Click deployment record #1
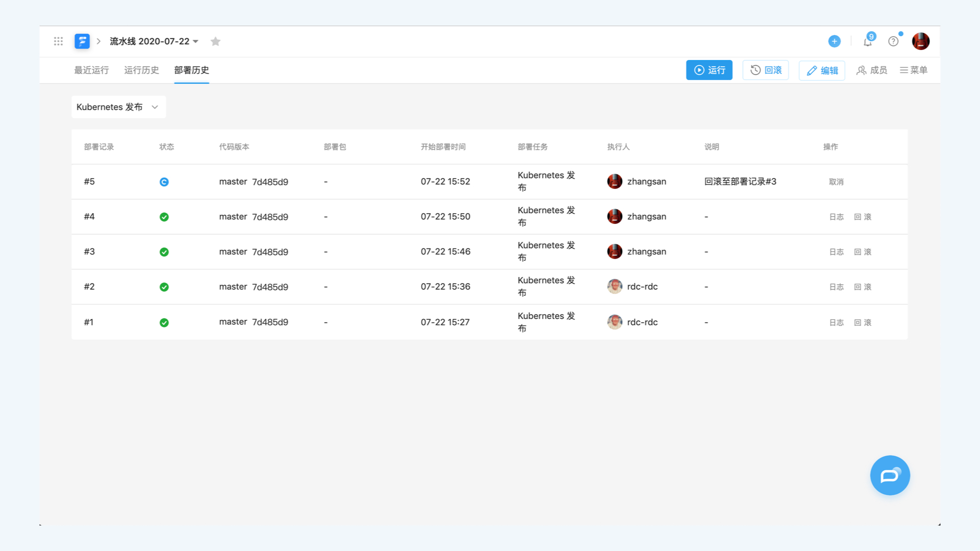This screenshot has height=551, width=980. [89, 322]
